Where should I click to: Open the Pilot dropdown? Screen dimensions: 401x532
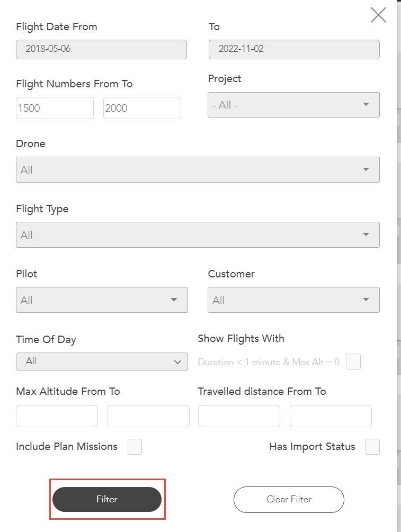(102, 300)
